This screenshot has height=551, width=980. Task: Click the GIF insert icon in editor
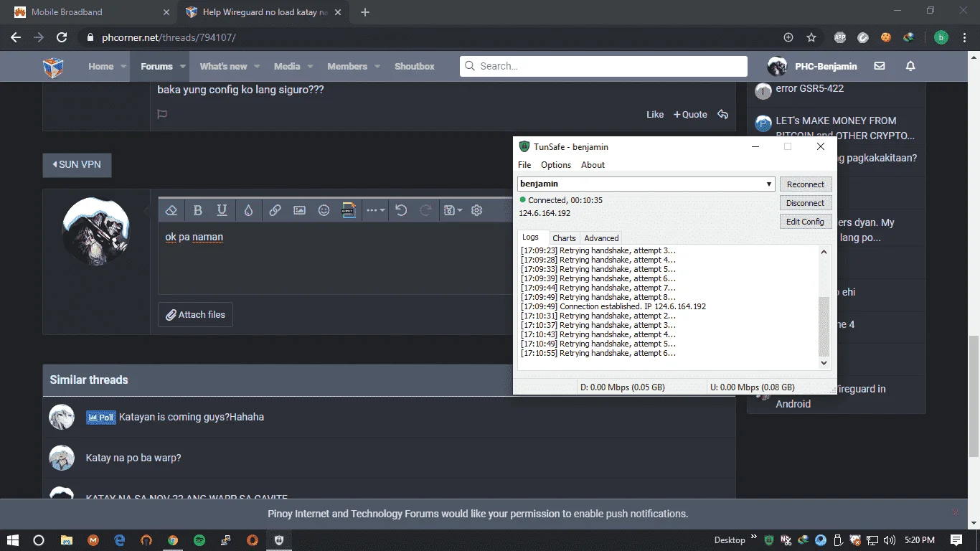pyautogui.click(x=349, y=210)
